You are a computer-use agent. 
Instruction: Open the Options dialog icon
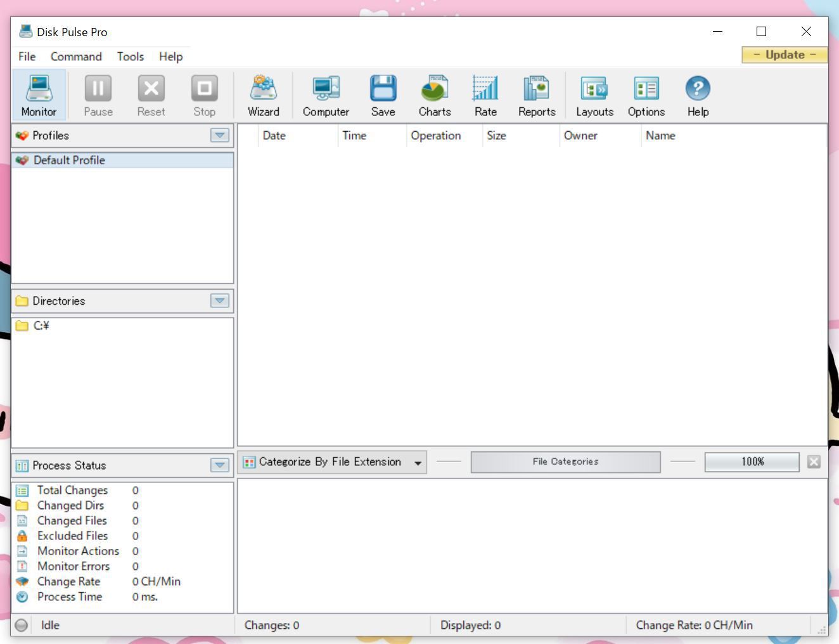646,95
